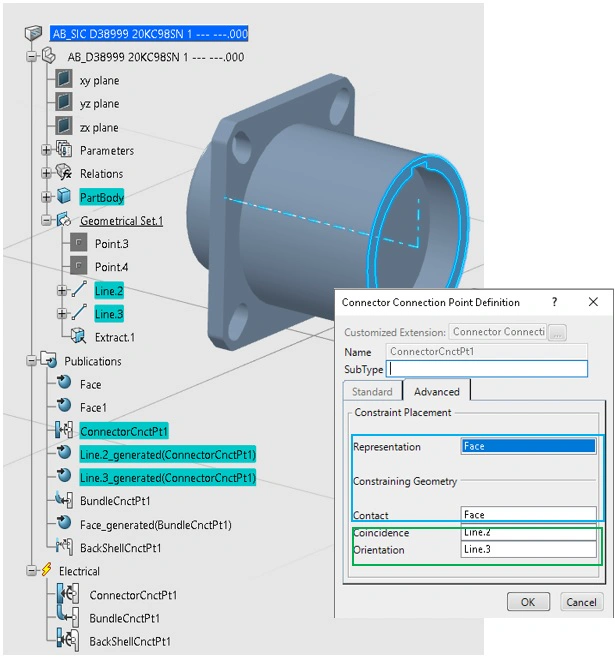
Task: Confirm the dialog with OK
Action: [x=528, y=602]
